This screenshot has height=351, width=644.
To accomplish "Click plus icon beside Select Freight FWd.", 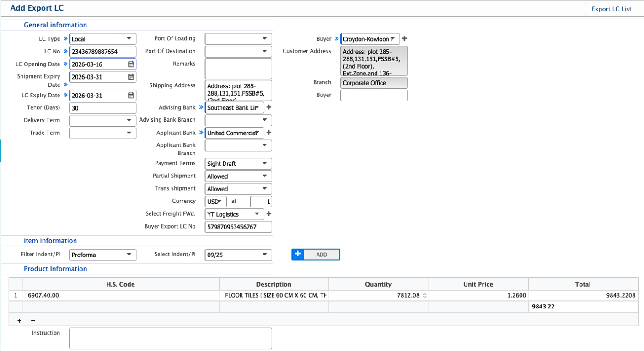I will [269, 214].
